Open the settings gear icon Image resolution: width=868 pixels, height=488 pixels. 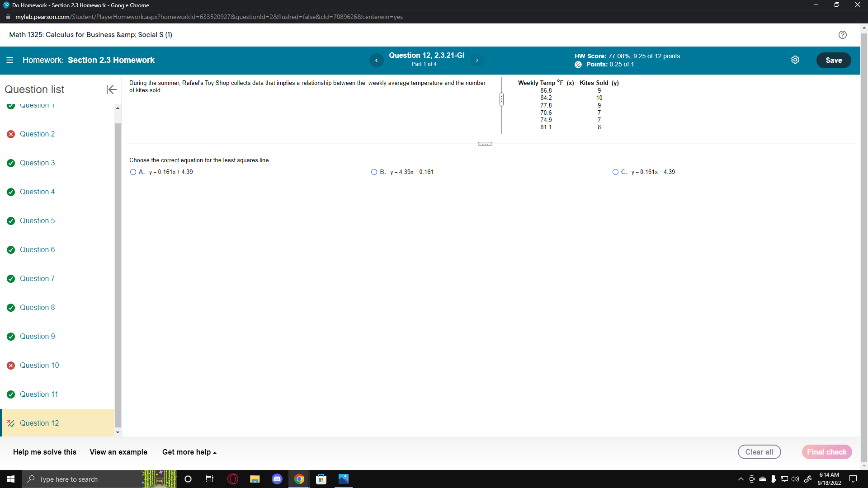tap(795, 60)
